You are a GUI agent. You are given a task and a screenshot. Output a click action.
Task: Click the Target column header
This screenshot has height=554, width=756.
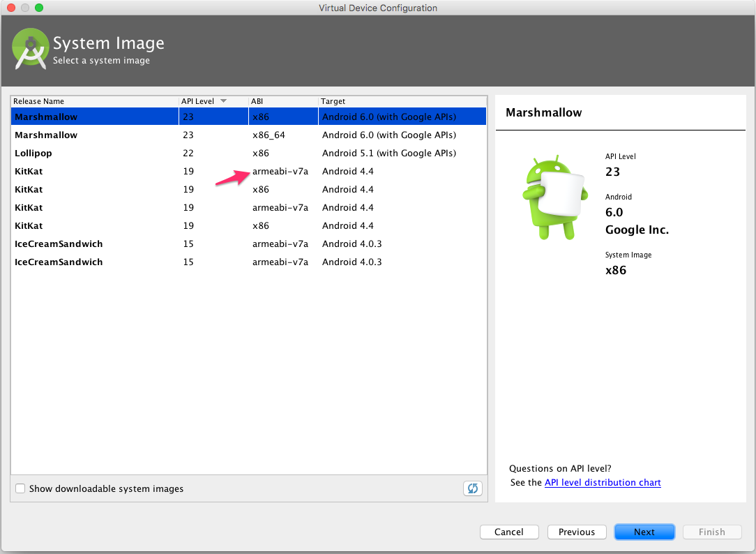click(402, 101)
